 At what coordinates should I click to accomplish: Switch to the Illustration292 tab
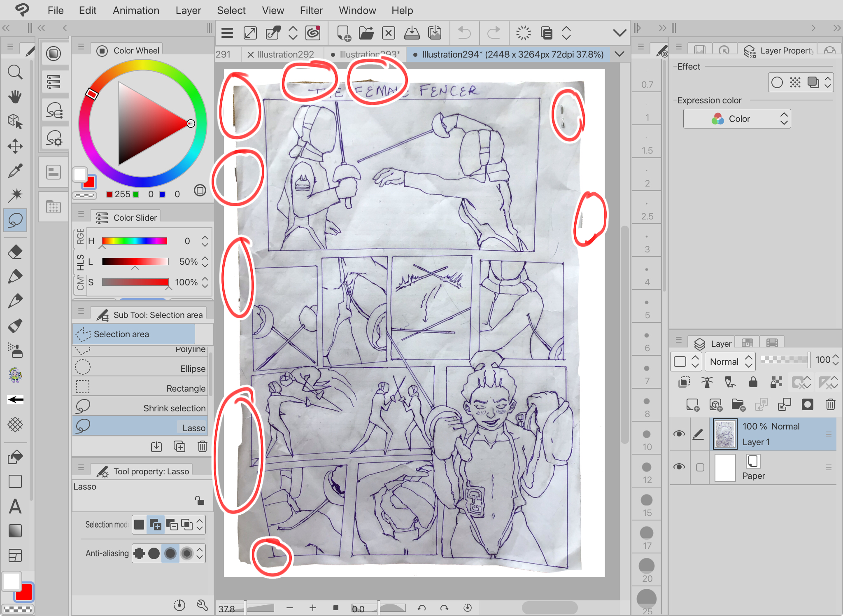(285, 54)
